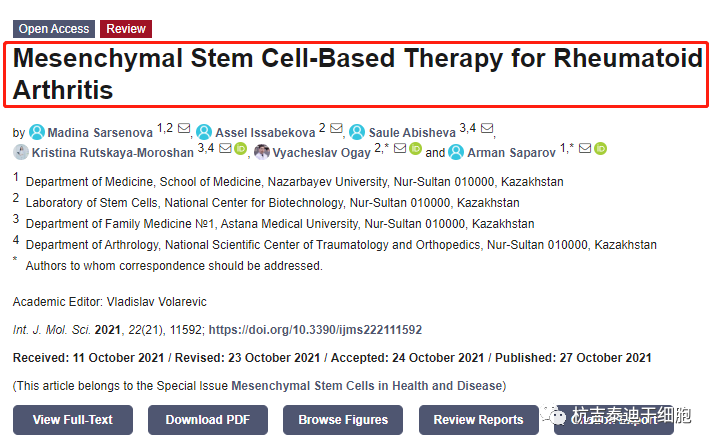Open the article DOI link
The image size is (714, 446).
[x=315, y=329]
